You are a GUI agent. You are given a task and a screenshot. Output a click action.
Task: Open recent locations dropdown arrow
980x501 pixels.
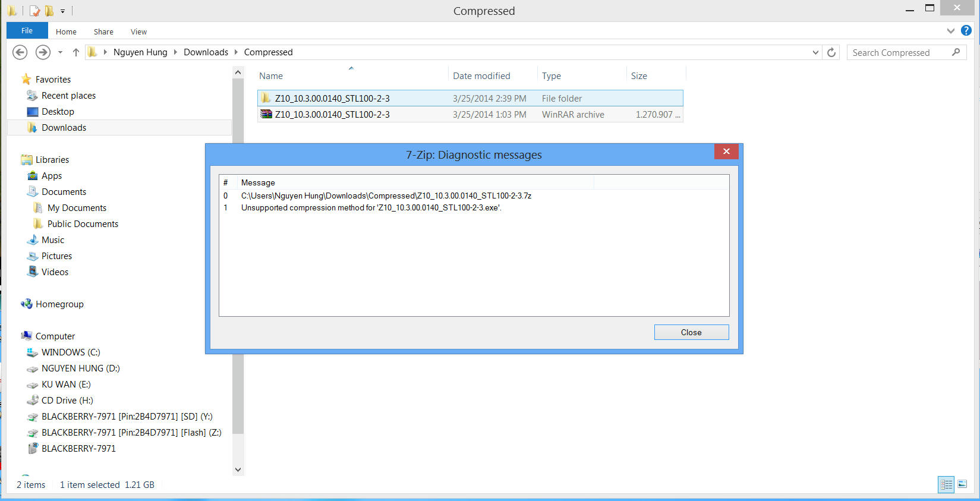60,52
